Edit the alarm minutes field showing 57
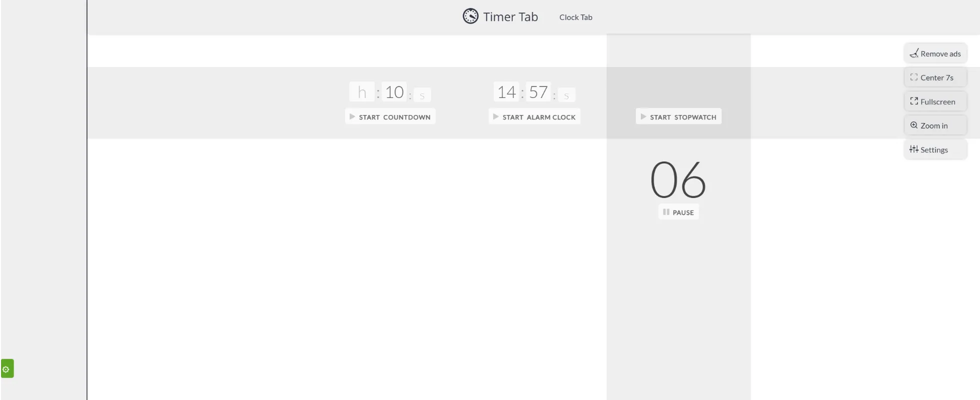This screenshot has height=400, width=980. (x=538, y=92)
